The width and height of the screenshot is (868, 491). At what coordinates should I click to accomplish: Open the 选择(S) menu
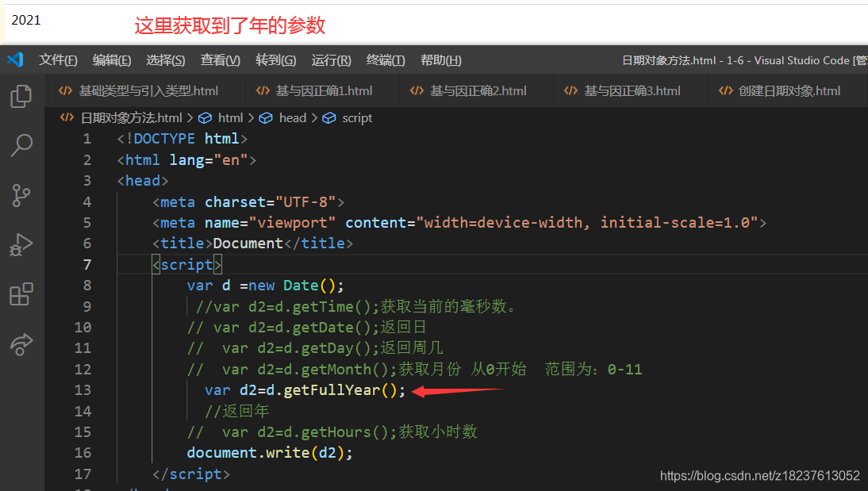click(x=166, y=59)
